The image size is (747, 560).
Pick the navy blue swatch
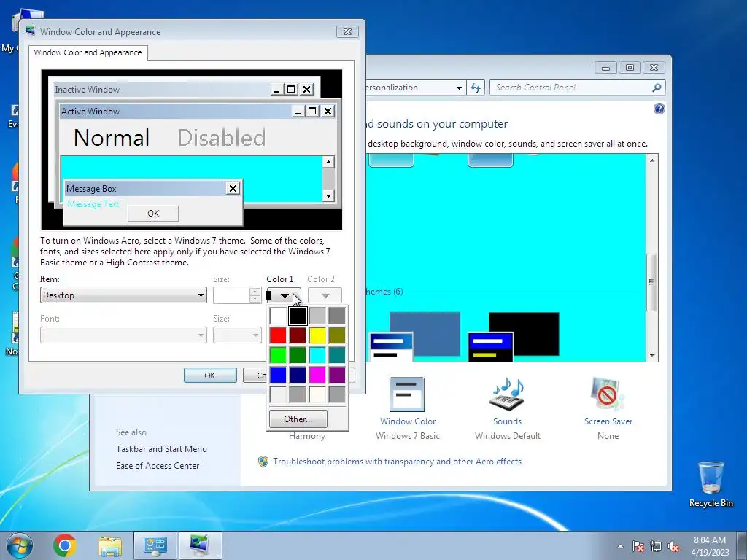point(298,375)
